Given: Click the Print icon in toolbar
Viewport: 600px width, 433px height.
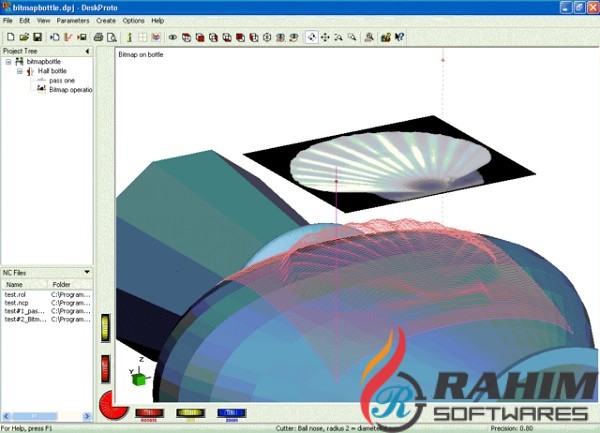Looking at the screenshot, I should point(98,37).
